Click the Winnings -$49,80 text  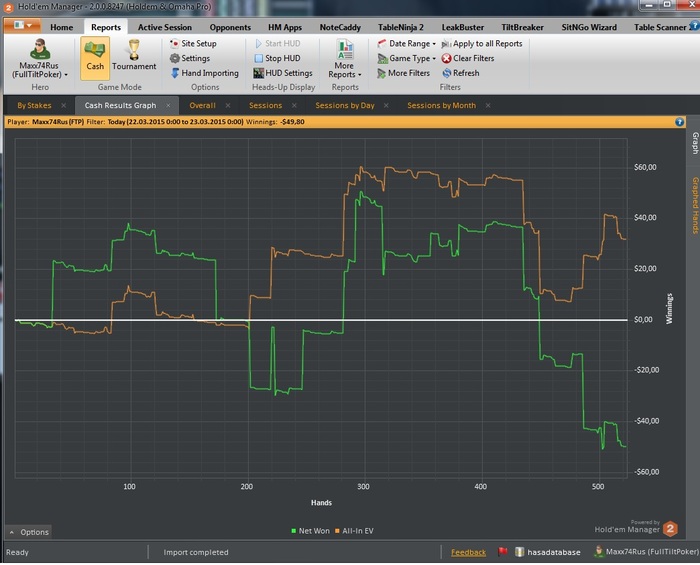(275, 122)
